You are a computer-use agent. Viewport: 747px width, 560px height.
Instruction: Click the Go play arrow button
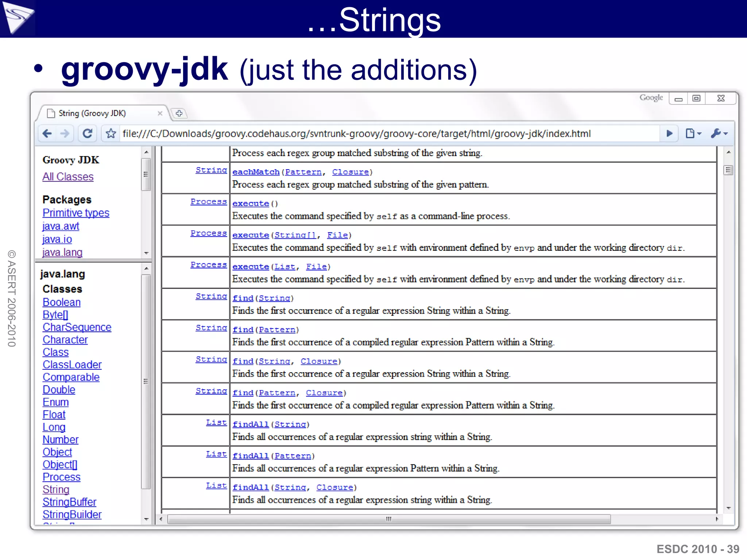[x=669, y=133]
